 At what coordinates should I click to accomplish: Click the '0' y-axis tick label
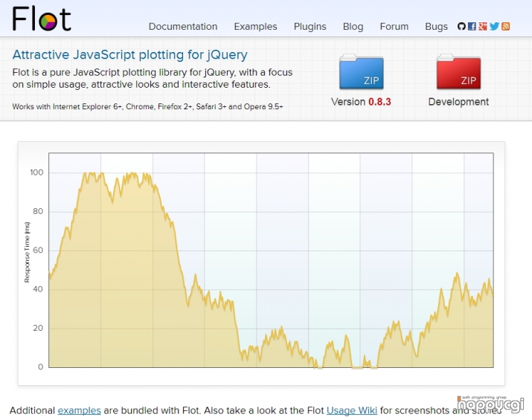point(41,366)
